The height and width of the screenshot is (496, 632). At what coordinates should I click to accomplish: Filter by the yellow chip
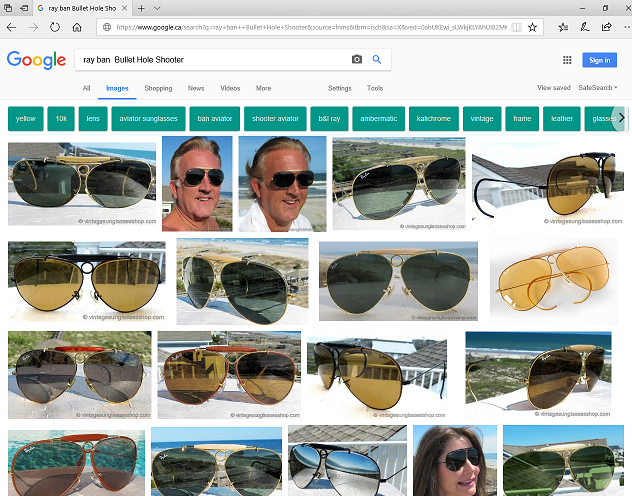tap(26, 119)
